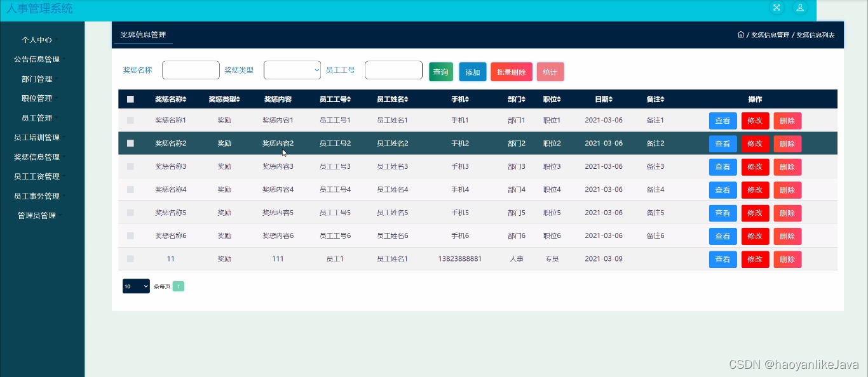Check the select-all checkbox in table header
This screenshot has height=377, width=868.
click(130, 99)
